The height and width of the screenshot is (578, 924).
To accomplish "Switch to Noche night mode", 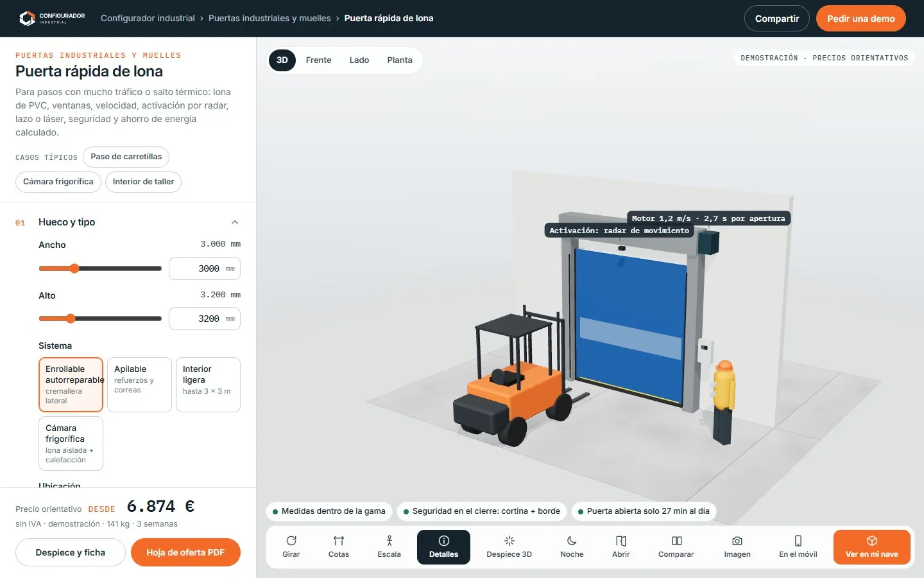I will tap(572, 547).
